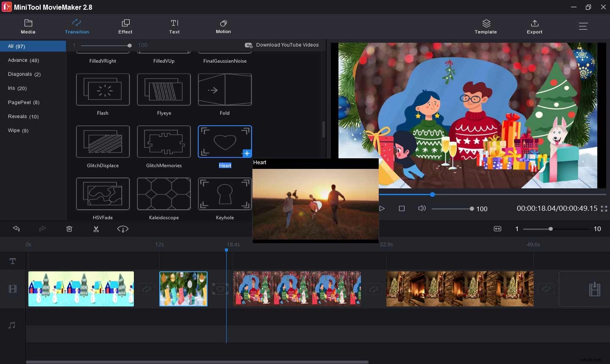The width and height of the screenshot is (610, 364).
Task: Click the transition link icon between first two clips
Action: pyautogui.click(x=146, y=289)
